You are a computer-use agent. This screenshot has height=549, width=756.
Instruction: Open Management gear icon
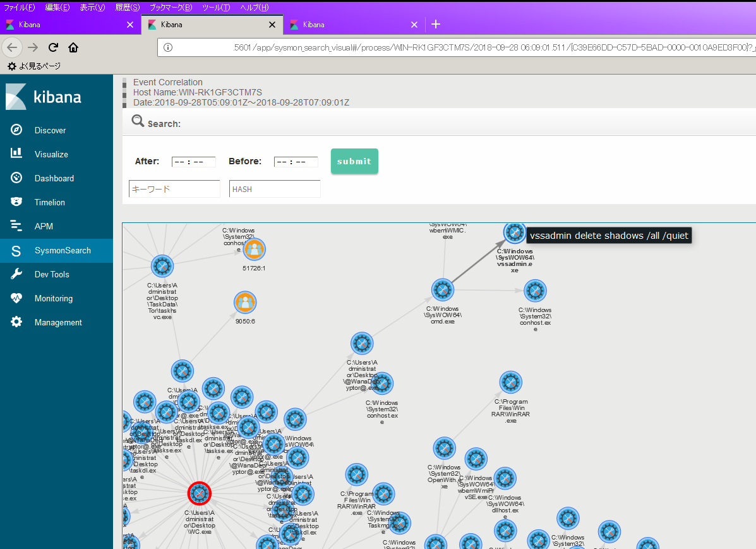coord(16,322)
